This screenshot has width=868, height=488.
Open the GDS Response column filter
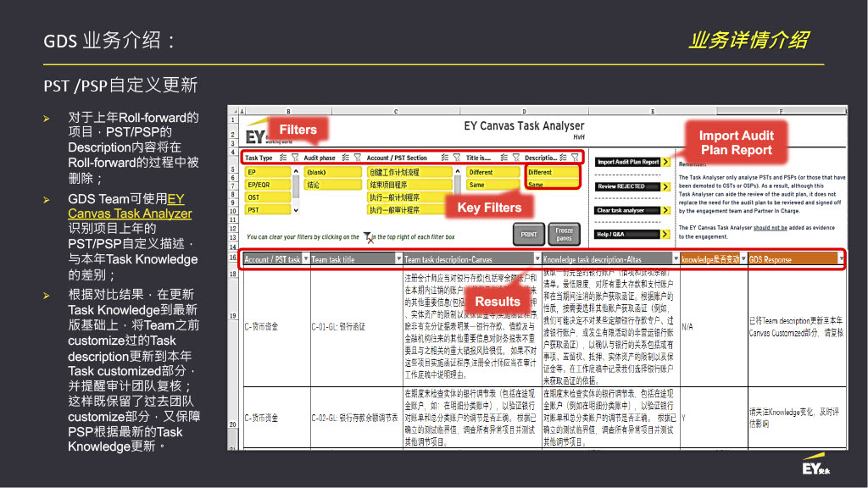[841, 259]
